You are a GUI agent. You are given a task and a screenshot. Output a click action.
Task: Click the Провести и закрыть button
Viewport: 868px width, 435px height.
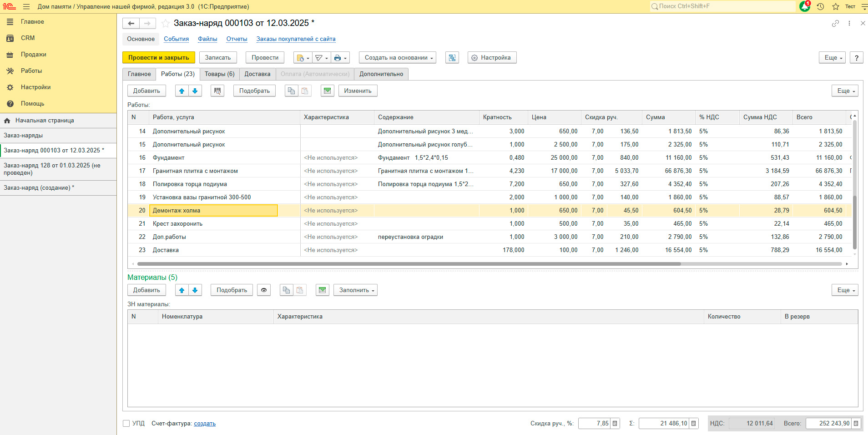point(158,58)
